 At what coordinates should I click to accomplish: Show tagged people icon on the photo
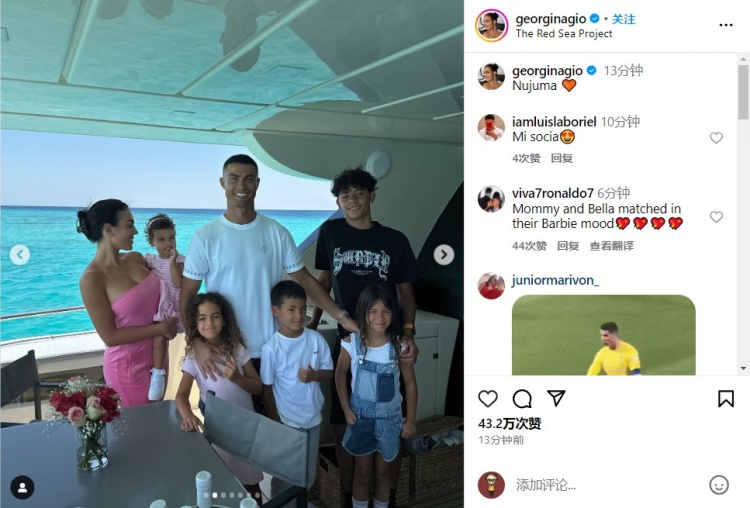point(22,487)
